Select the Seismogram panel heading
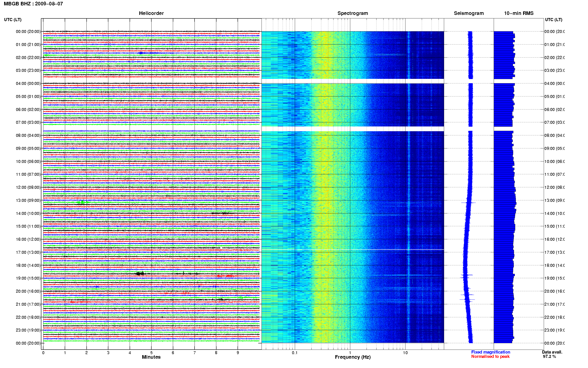 pyautogui.click(x=469, y=13)
